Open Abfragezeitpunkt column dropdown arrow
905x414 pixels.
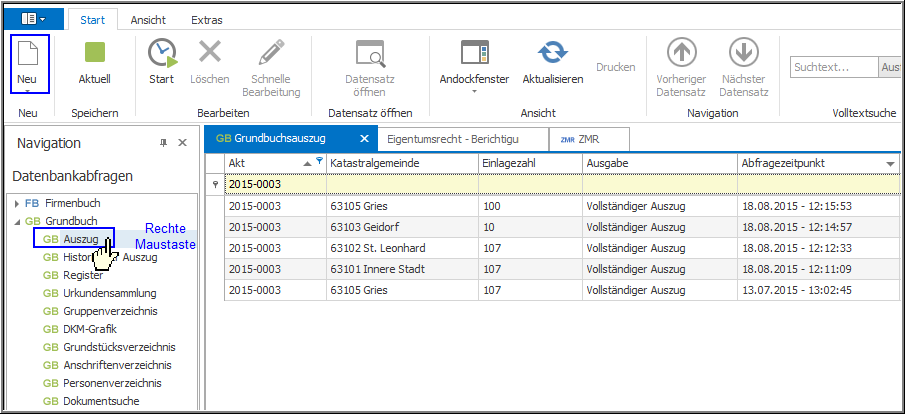coord(889,163)
